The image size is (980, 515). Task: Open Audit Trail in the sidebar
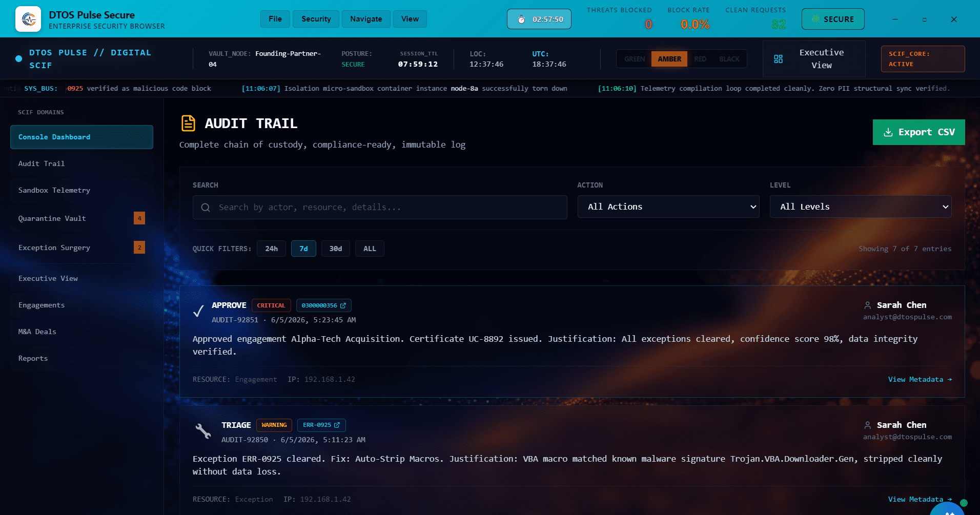(x=81, y=163)
